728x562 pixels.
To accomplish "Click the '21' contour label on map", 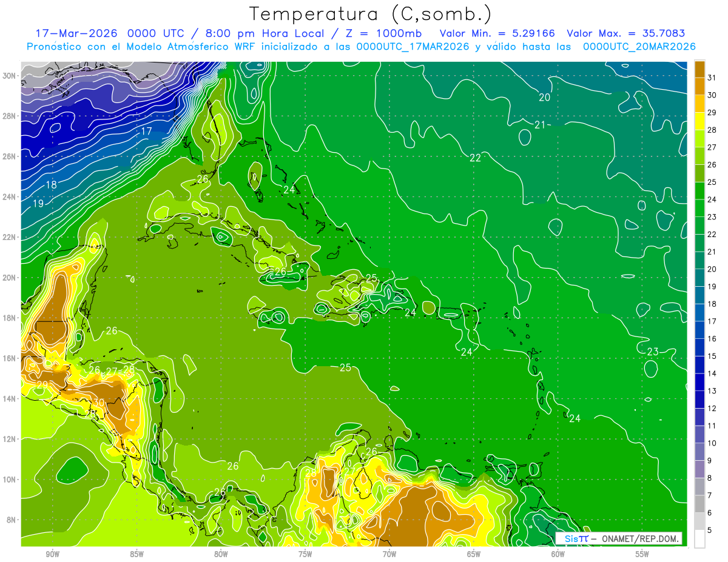I will (540, 125).
